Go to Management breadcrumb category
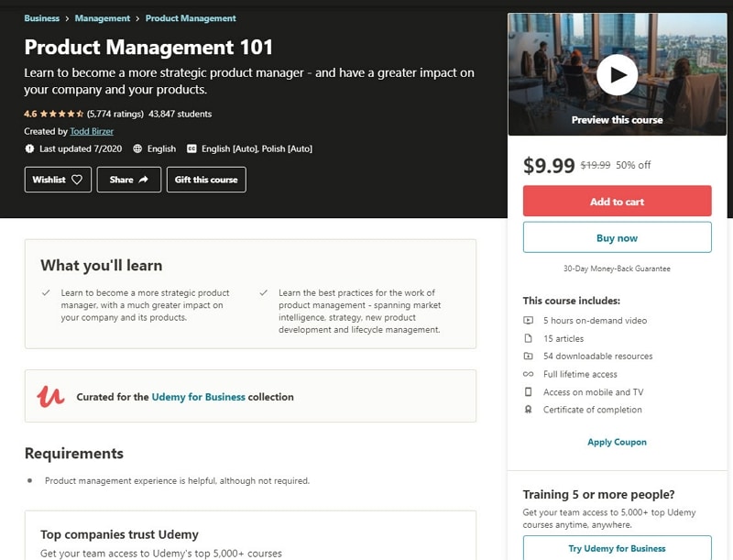This screenshot has height=560, width=733. point(103,18)
